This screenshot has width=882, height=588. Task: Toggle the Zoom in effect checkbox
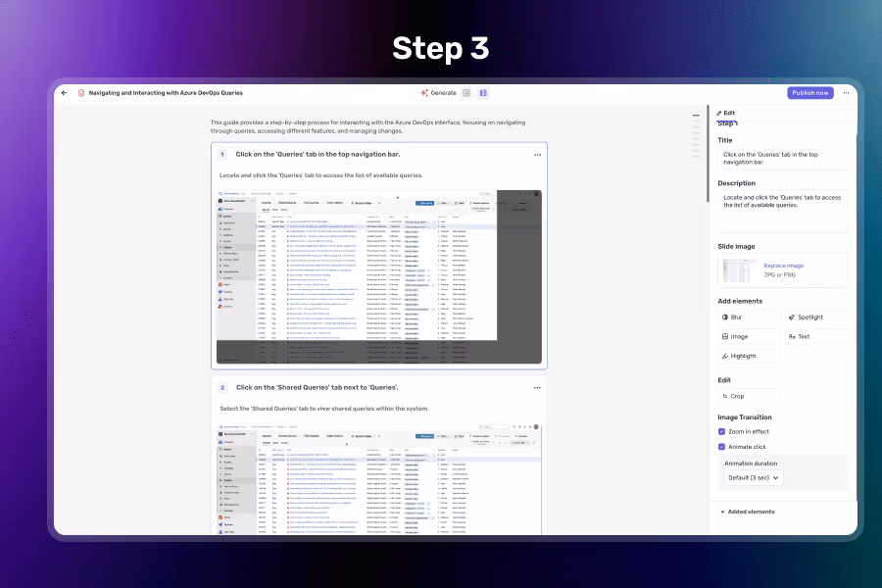[721, 431]
